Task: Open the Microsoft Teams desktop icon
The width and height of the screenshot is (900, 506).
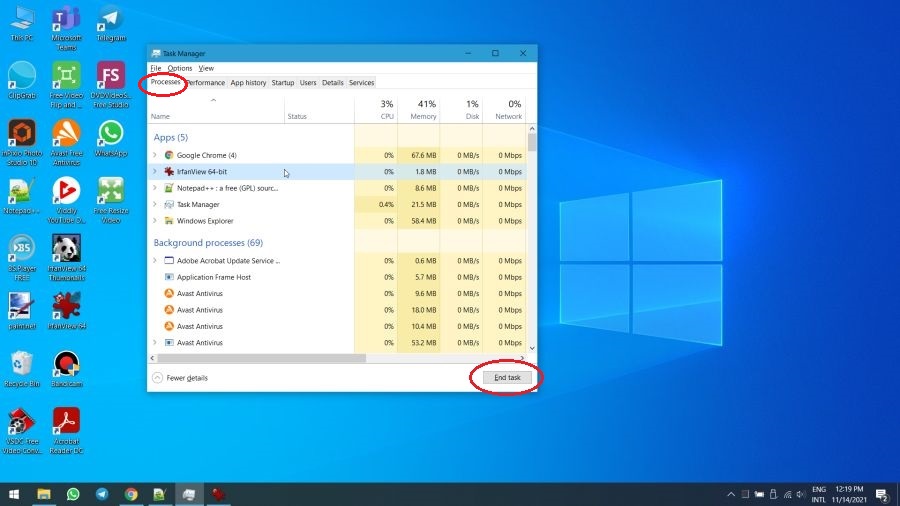Action: [x=66, y=20]
